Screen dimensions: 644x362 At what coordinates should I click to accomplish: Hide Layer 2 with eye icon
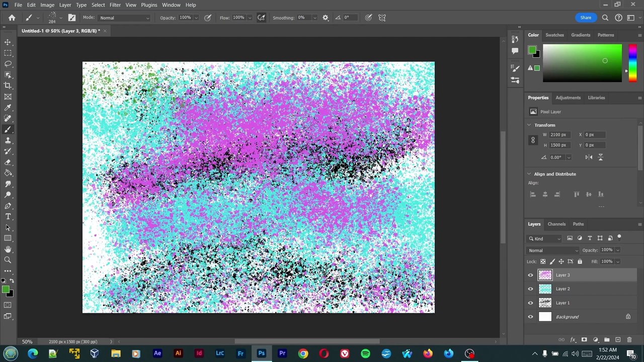tap(530, 289)
